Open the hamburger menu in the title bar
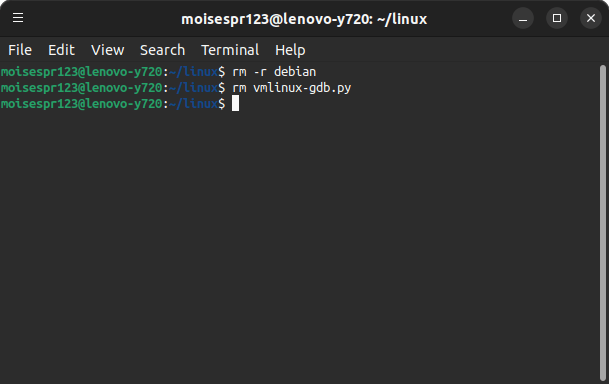 pos(18,18)
